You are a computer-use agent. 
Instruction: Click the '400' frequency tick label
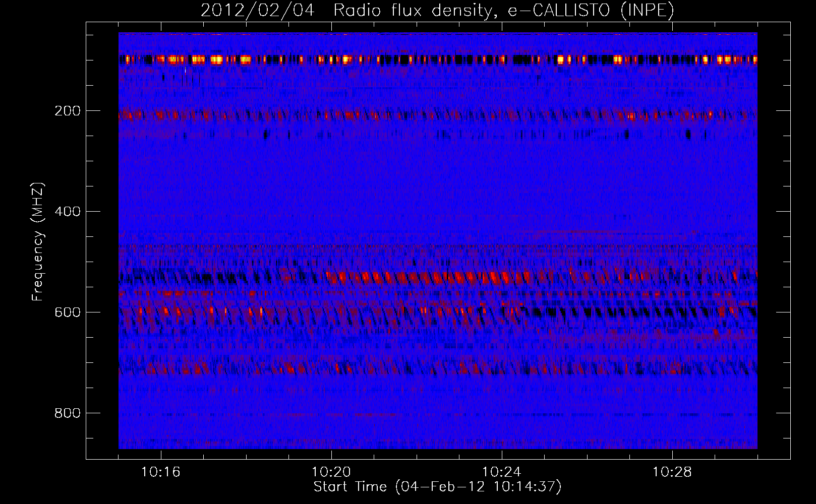click(x=68, y=212)
